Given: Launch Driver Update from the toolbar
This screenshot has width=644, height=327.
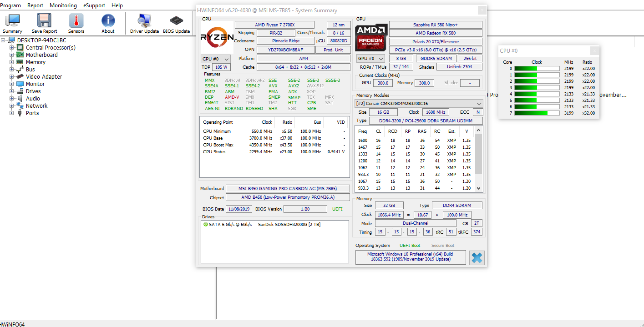Looking at the screenshot, I should pyautogui.click(x=144, y=20).
